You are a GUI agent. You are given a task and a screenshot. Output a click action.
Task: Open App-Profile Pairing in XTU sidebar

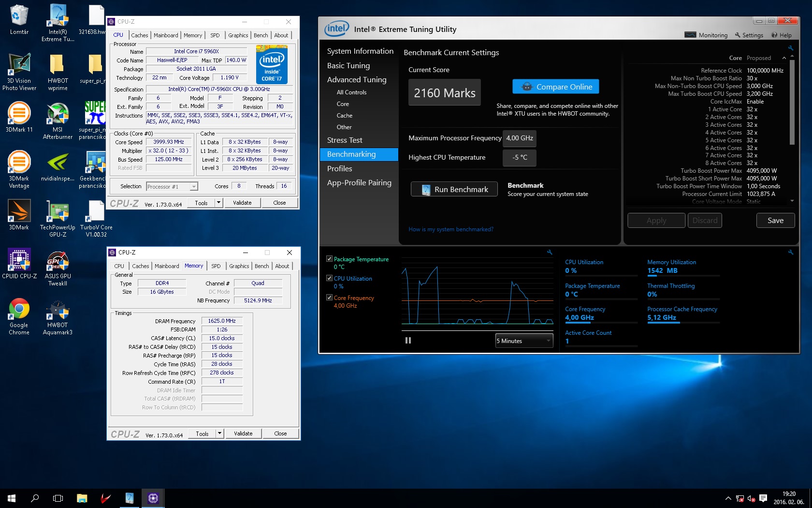(x=359, y=182)
